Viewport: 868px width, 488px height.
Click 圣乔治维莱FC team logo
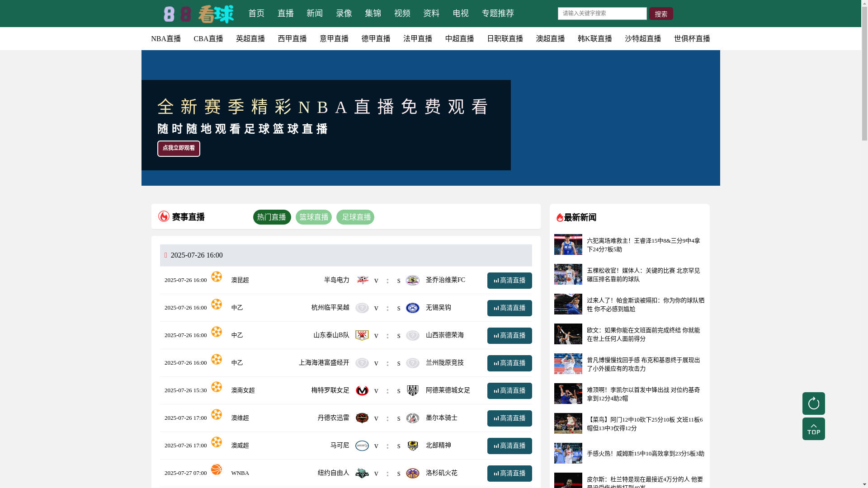(x=412, y=280)
